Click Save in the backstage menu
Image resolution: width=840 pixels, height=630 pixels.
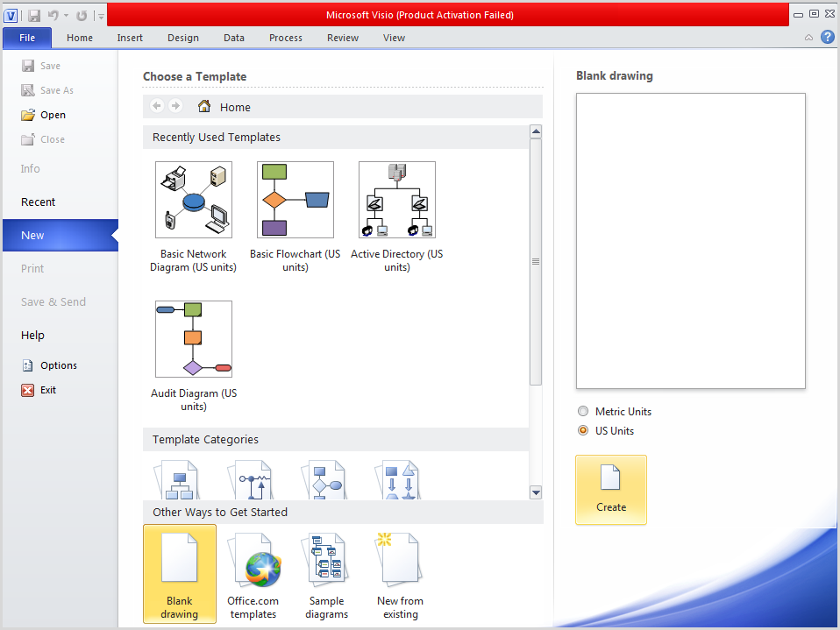41,66
